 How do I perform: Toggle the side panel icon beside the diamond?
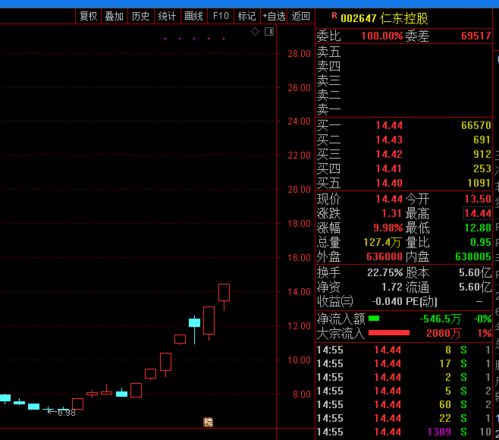coord(269,32)
